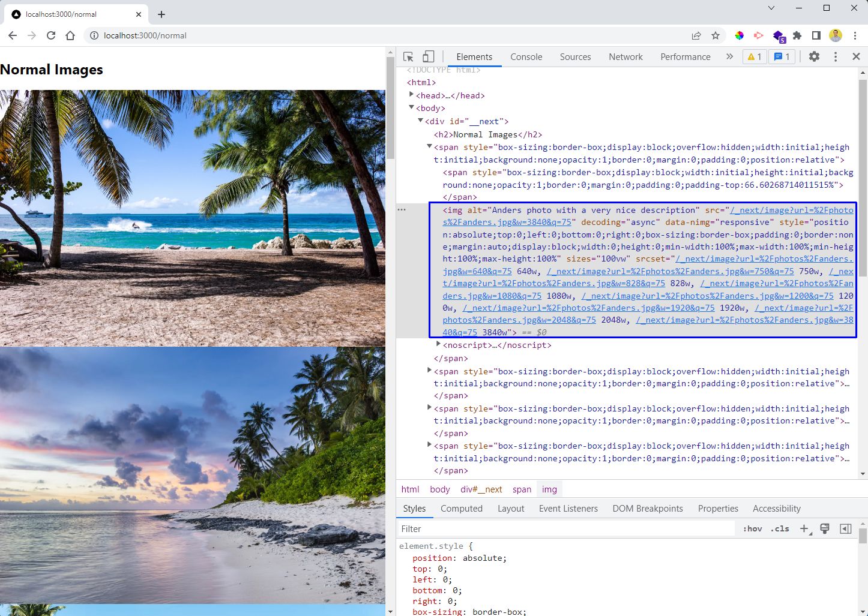Image resolution: width=868 pixels, height=616 pixels.
Task: Open the issues counter badge
Action: tap(782, 56)
